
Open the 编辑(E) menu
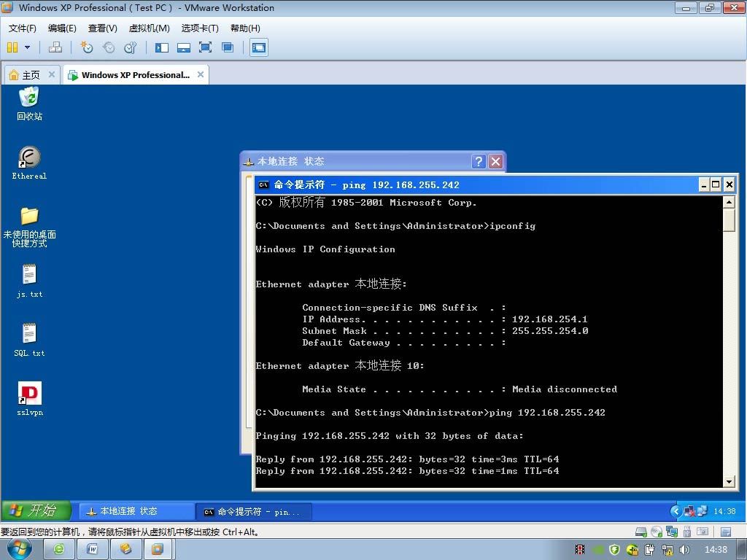62,28
